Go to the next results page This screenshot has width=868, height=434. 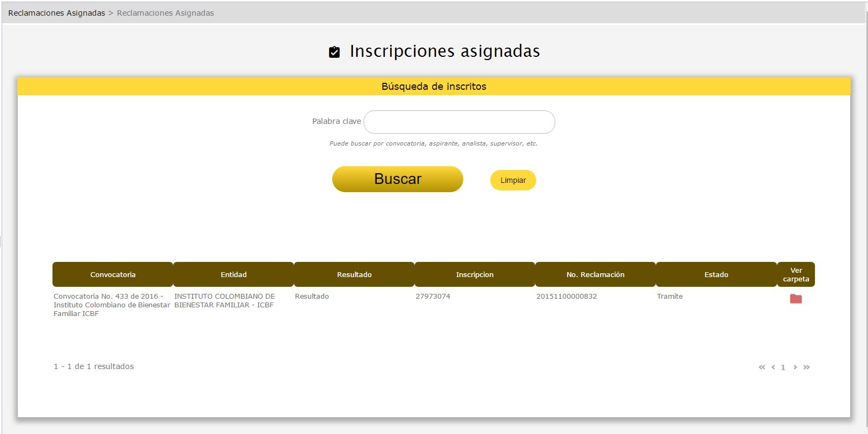[795, 367]
